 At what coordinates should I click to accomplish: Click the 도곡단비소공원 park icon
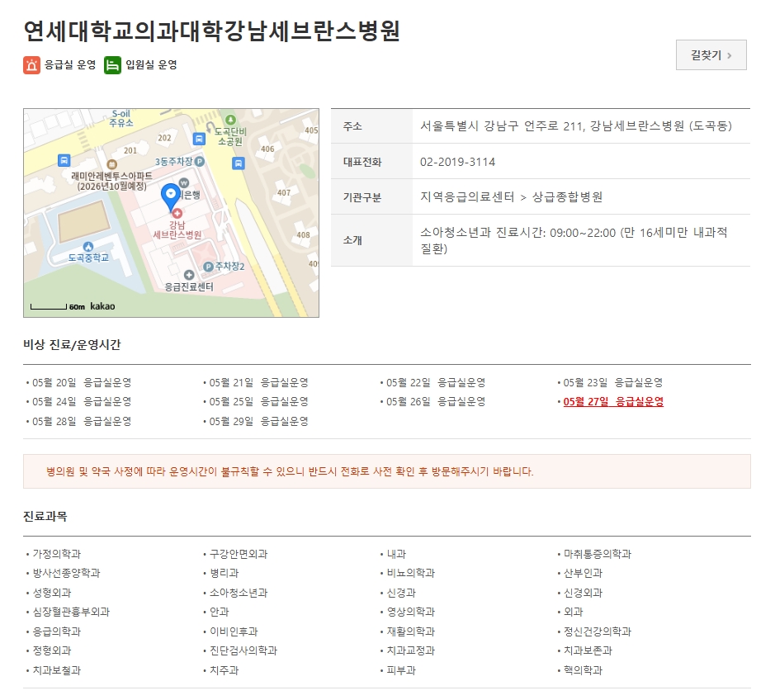coord(230,120)
